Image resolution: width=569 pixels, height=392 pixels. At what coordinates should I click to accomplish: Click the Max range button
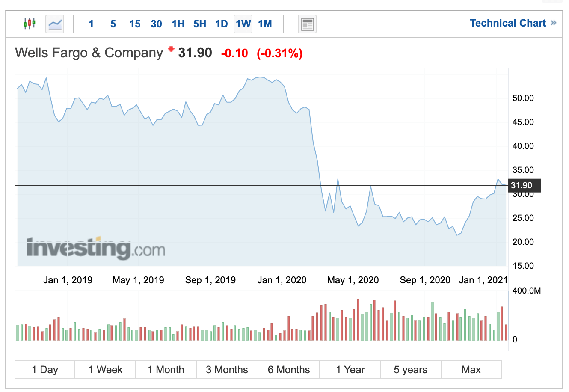471,370
